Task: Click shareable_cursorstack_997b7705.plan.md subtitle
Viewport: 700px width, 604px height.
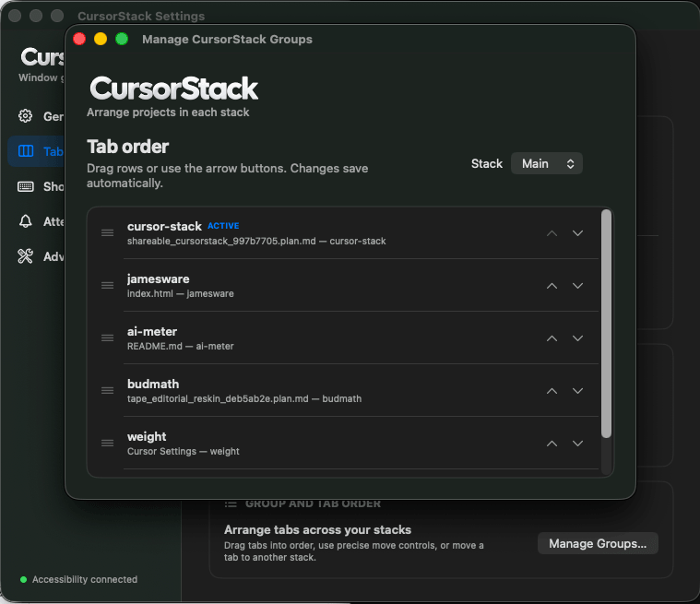Action: [x=256, y=241]
